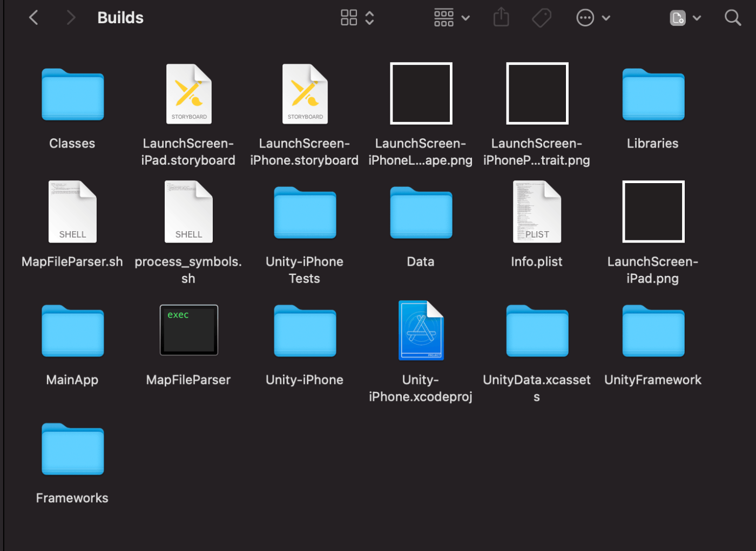Viewport: 756px width, 551px height.
Task: Click the "UnityData.xcassets" name label
Action: (537, 388)
